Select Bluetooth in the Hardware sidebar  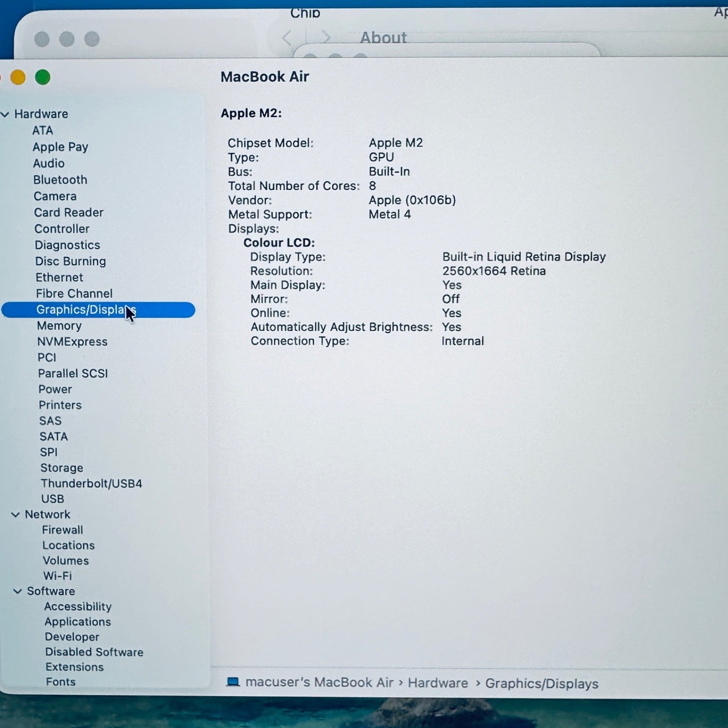click(x=60, y=180)
